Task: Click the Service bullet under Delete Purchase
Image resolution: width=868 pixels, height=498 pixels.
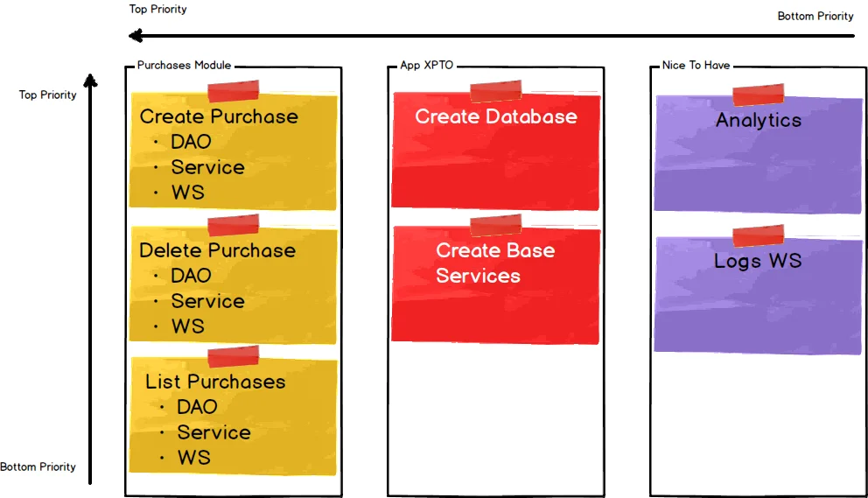Action: pyautogui.click(x=207, y=301)
